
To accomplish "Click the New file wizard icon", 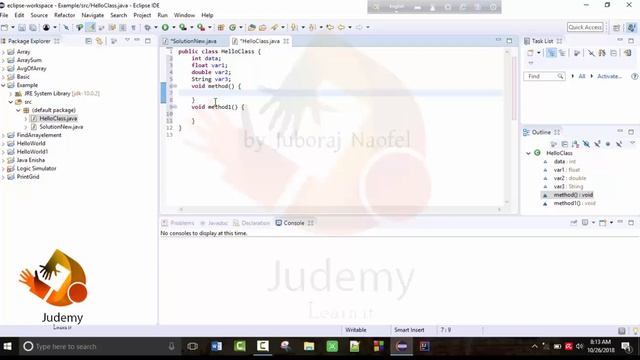I will click(4, 27).
